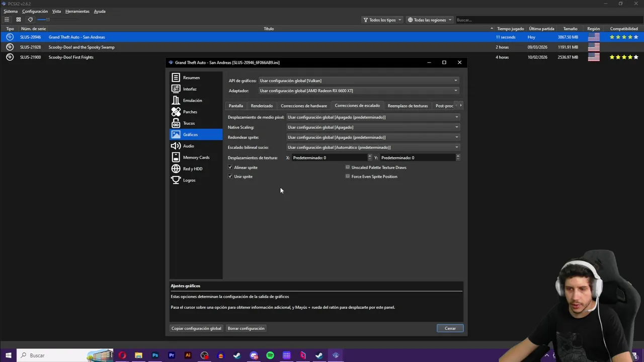Select Scooby-Doo! First Frights title
The width and height of the screenshot is (644, 362).
click(71, 57)
